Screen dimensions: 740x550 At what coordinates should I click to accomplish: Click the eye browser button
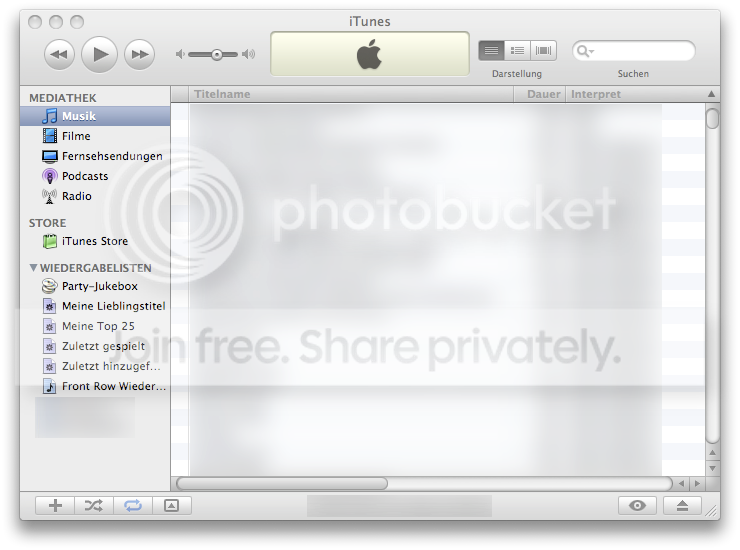coord(637,506)
